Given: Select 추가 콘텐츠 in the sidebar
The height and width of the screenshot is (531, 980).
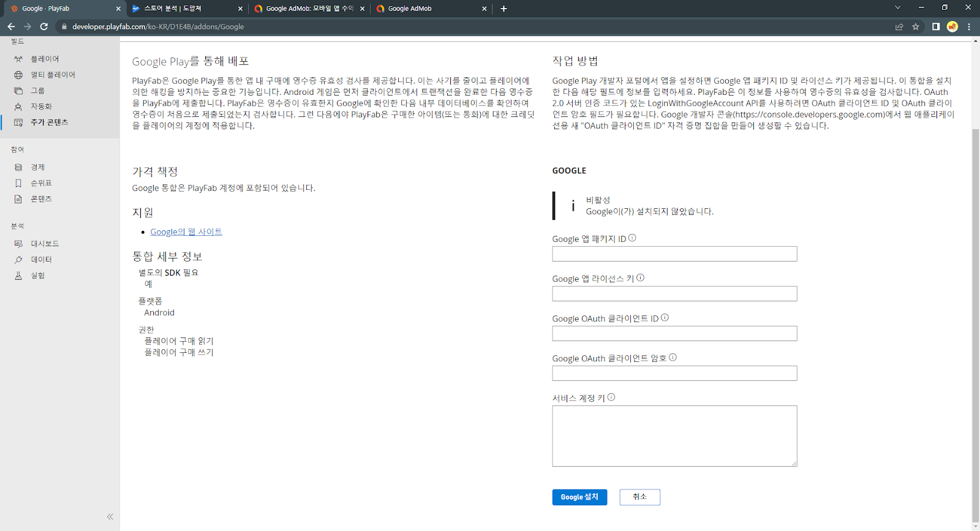Looking at the screenshot, I should [x=49, y=122].
